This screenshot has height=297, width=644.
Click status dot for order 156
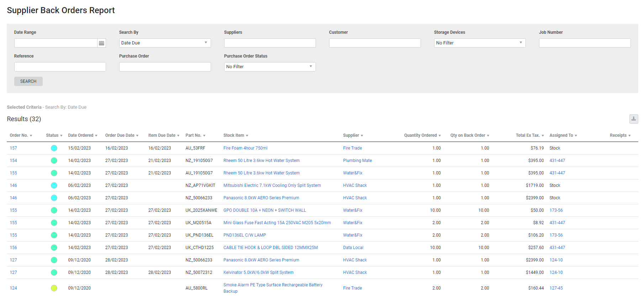click(x=54, y=248)
